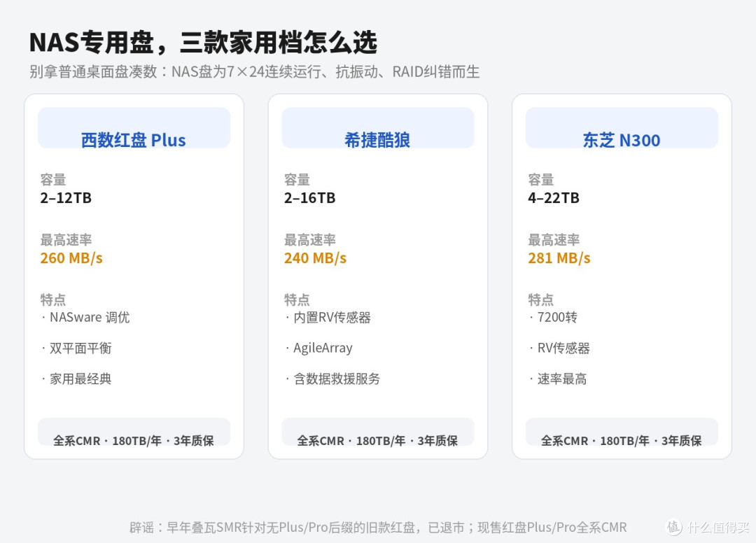This screenshot has width=756, height=543.
Task: Click the '全系CMR' footer in the 西数红盘 card
Action: (134, 432)
